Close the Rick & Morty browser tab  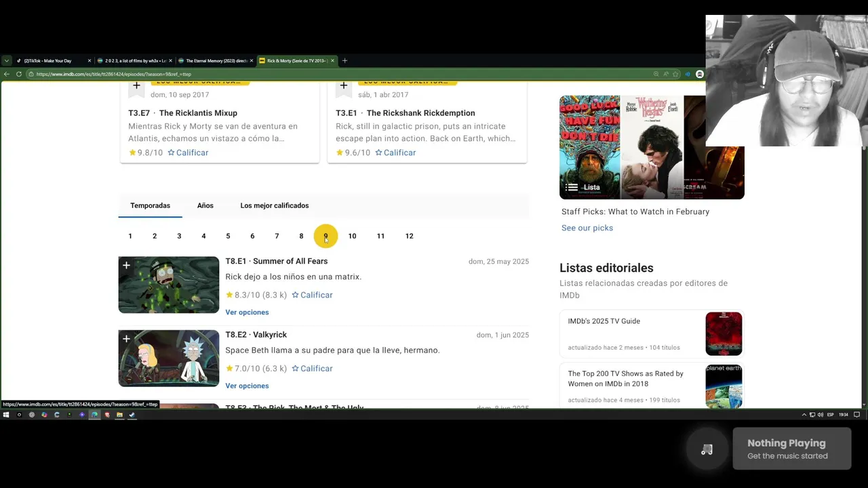(332, 61)
